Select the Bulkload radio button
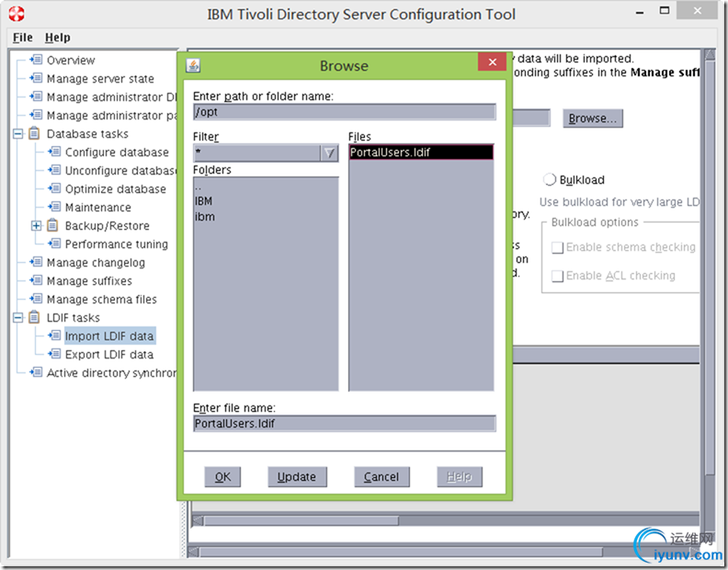Image resolution: width=728 pixels, height=570 pixels. click(x=550, y=179)
